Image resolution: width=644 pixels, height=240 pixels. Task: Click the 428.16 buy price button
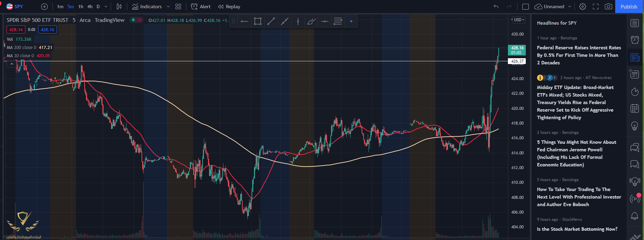[47, 30]
